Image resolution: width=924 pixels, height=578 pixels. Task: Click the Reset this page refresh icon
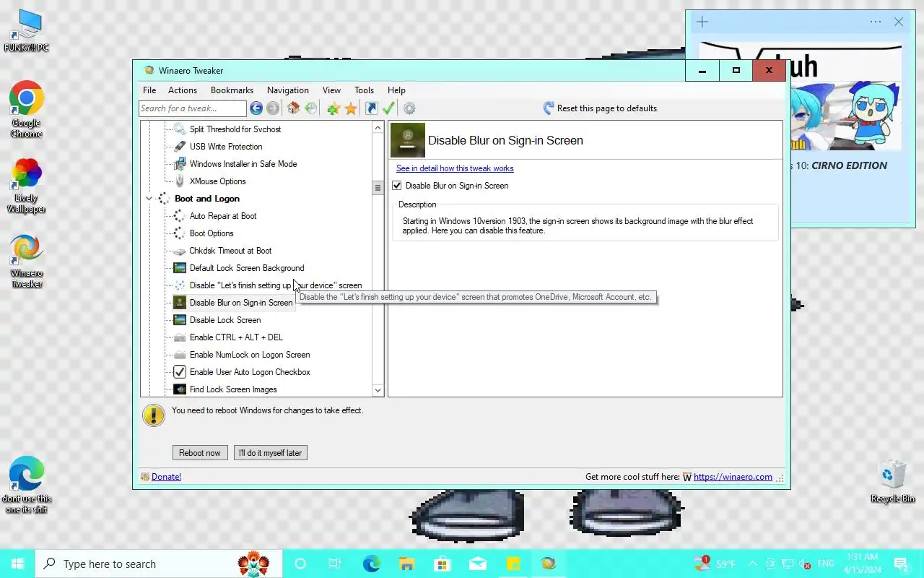[549, 108]
